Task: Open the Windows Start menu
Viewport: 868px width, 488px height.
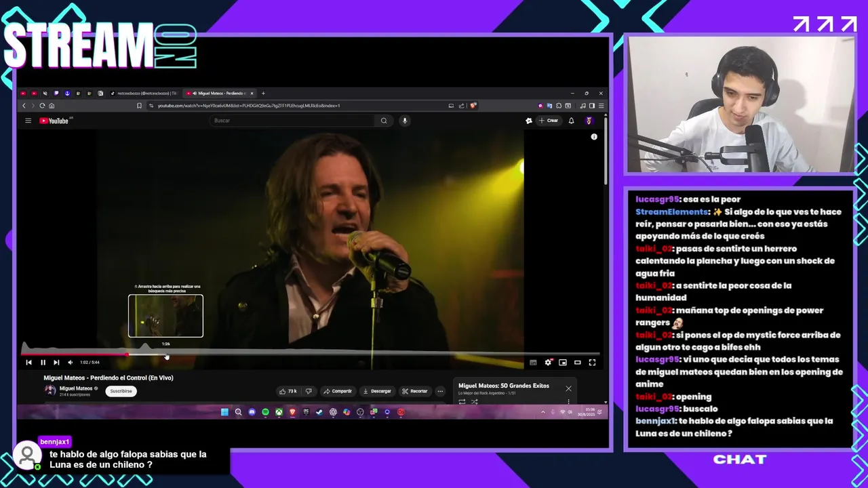Action: tap(224, 412)
